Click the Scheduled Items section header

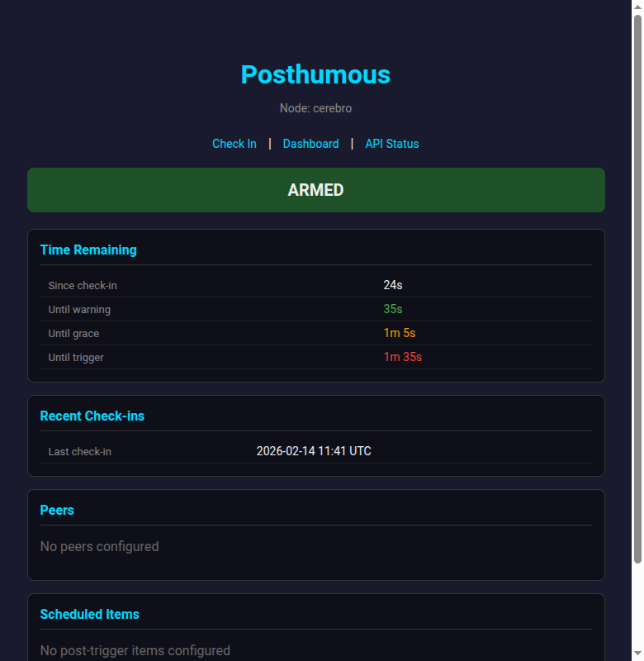click(x=89, y=614)
